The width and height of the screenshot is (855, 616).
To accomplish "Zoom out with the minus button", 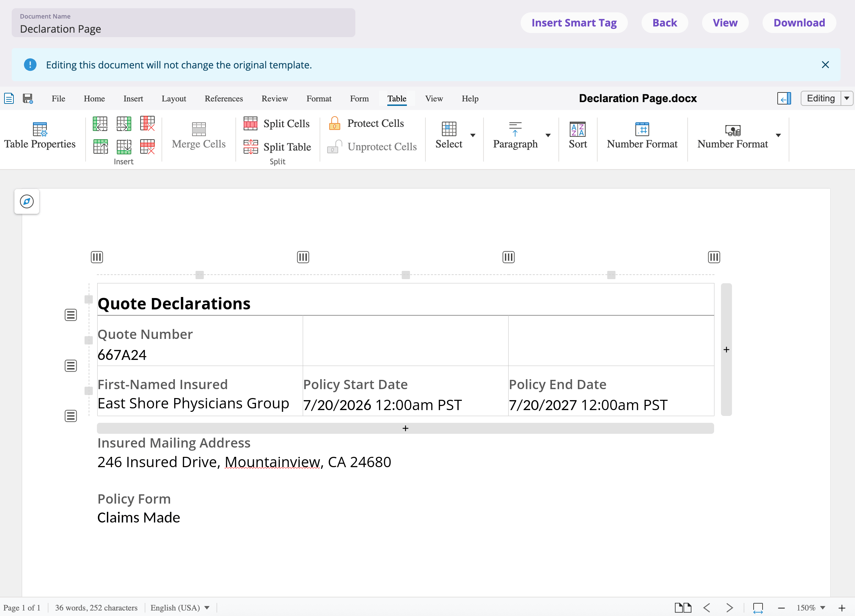I will [781, 608].
